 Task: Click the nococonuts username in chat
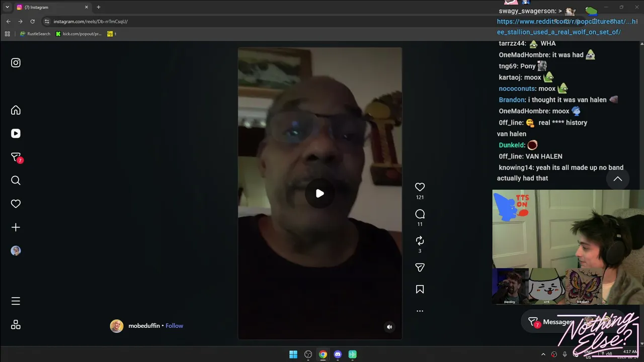(517, 89)
